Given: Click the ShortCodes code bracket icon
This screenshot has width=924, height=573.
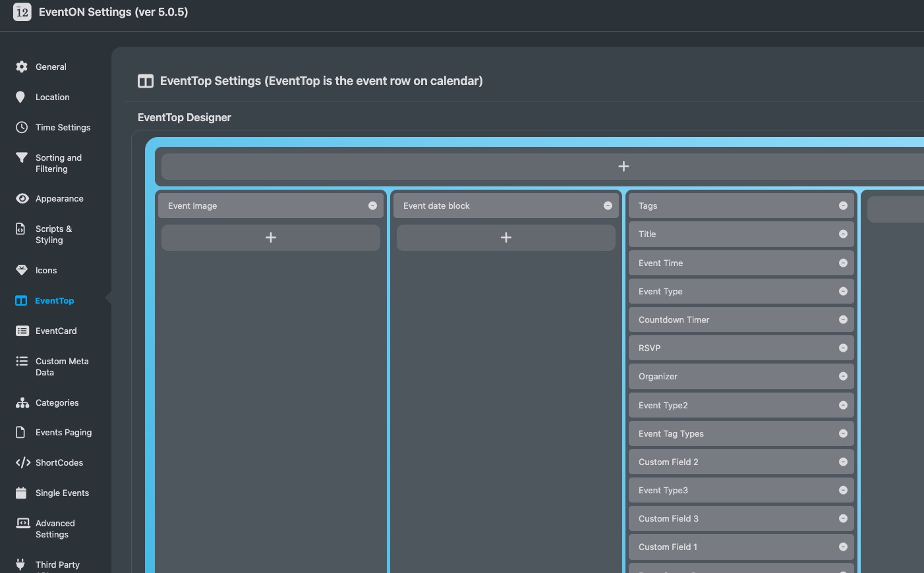Looking at the screenshot, I should click(22, 462).
